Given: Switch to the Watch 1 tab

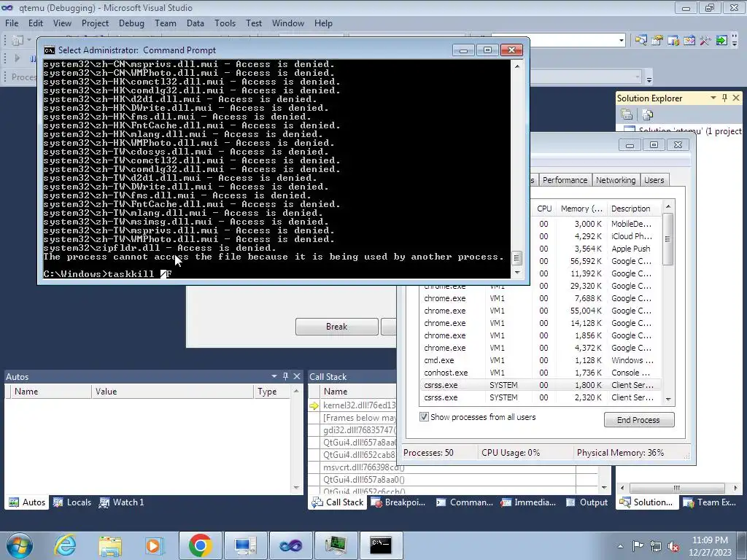Looking at the screenshot, I should [122, 502].
